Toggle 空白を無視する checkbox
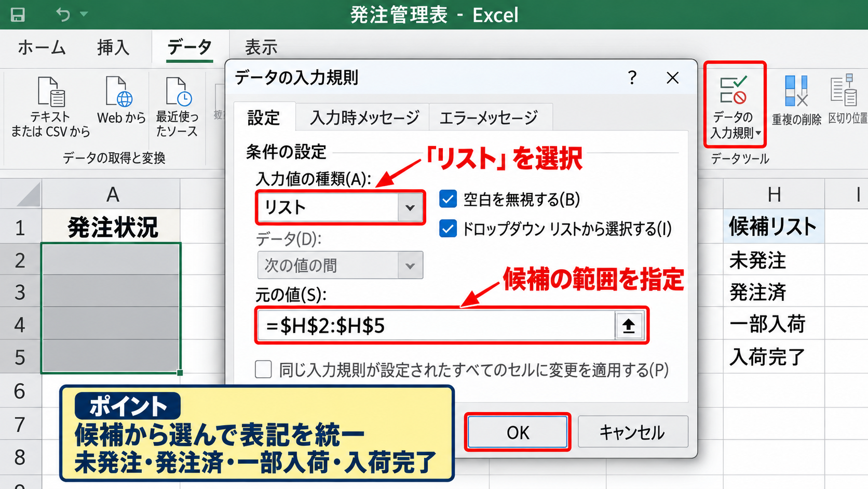868x489 pixels. tap(448, 199)
